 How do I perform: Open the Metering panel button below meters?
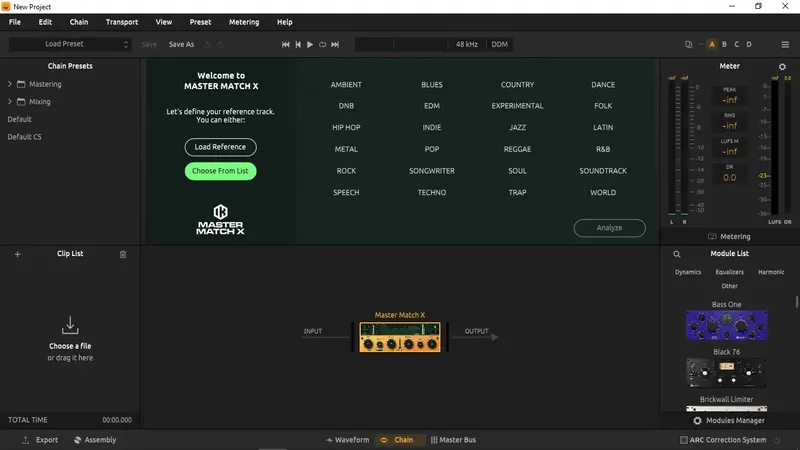coord(730,237)
